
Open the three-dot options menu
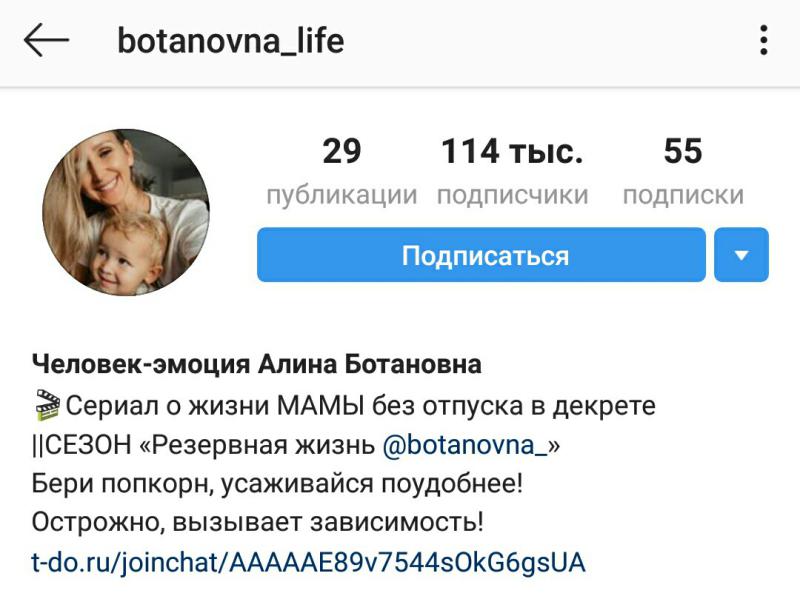pyautogui.click(x=763, y=40)
